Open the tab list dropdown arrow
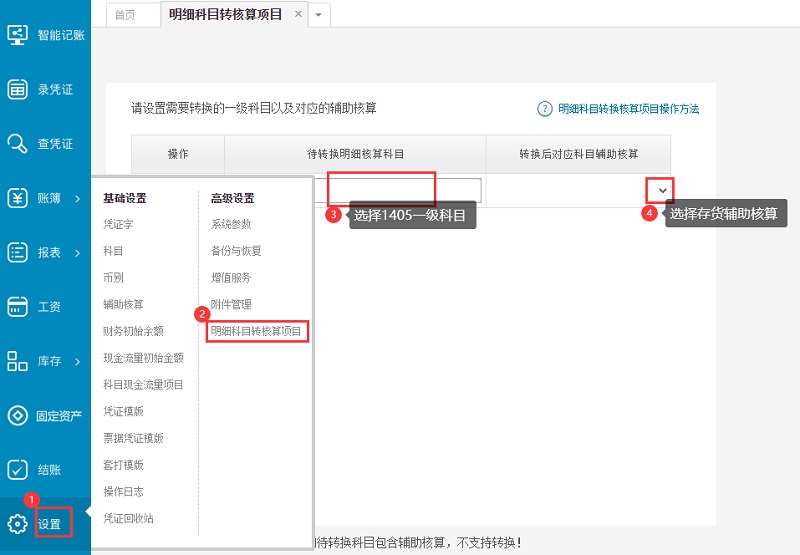The height and width of the screenshot is (555, 800). tap(318, 15)
